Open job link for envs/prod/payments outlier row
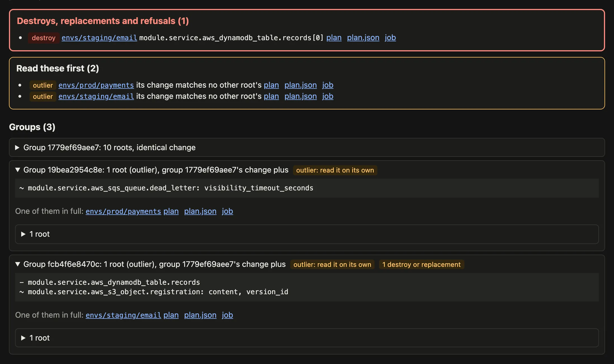The height and width of the screenshot is (364, 614). [328, 85]
